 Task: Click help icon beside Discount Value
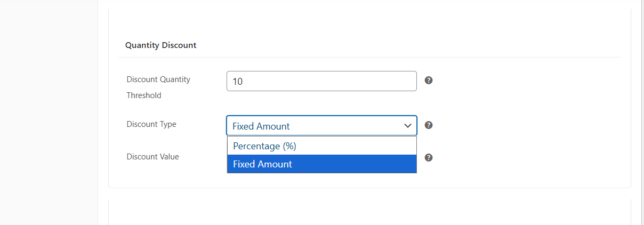428,158
